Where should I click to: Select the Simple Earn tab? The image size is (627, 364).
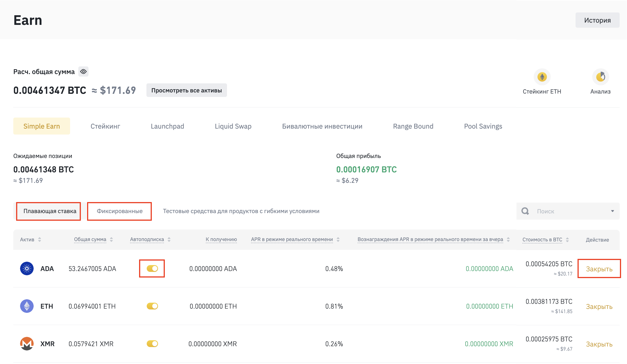pyautogui.click(x=42, y=126)
